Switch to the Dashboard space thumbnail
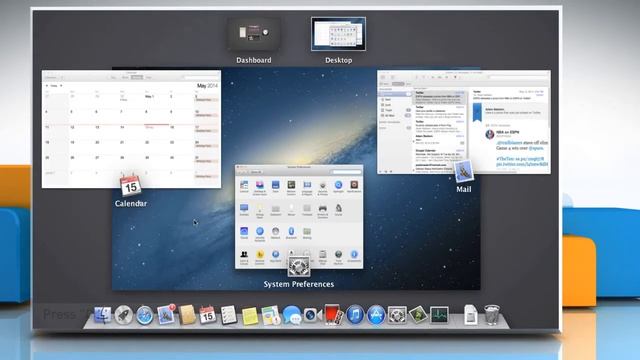This screenshot has width=640, height=360. [253, 34]
